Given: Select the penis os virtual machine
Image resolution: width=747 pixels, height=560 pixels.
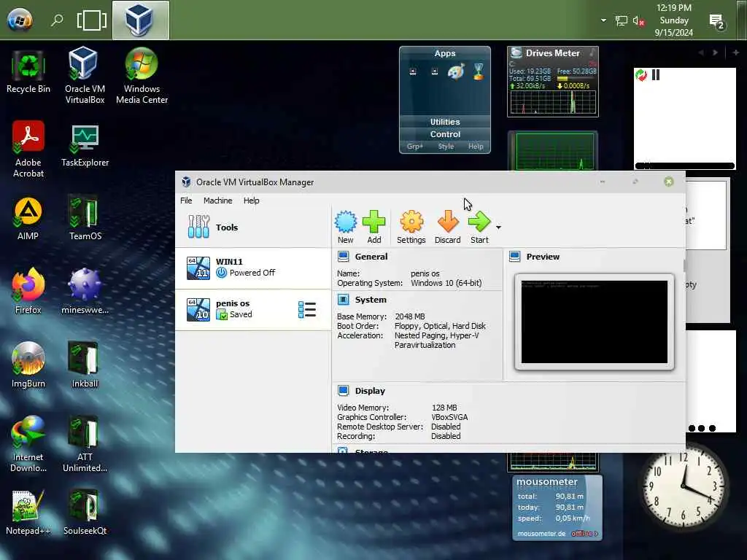Looking at the screenshot, I should click(253, 309).
